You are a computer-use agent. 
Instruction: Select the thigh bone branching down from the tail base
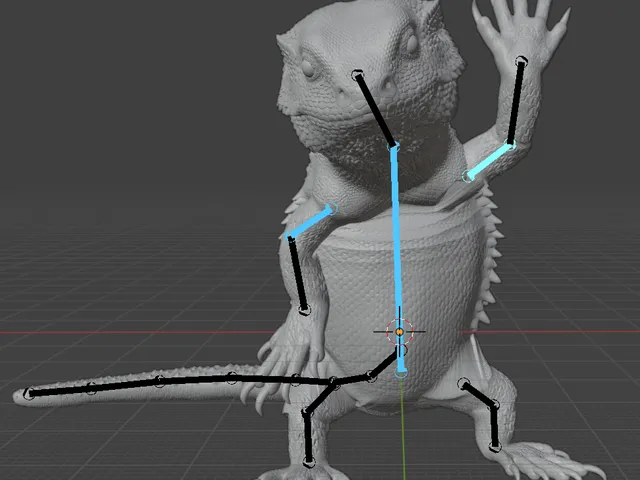point(321,397)
